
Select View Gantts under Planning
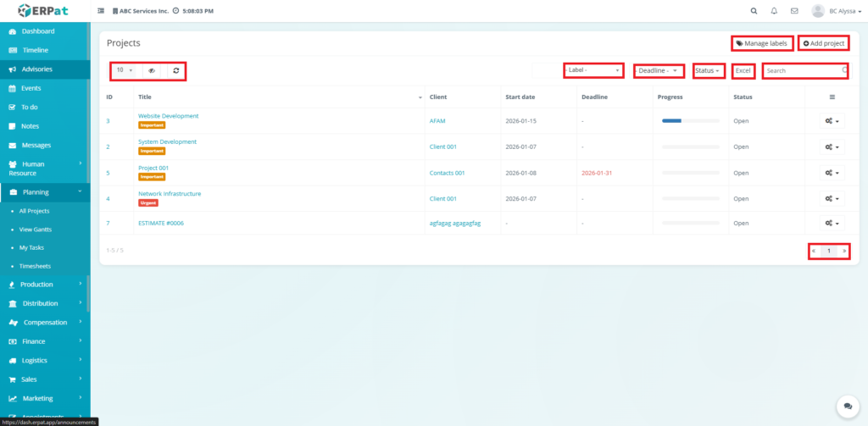point(36,230)
